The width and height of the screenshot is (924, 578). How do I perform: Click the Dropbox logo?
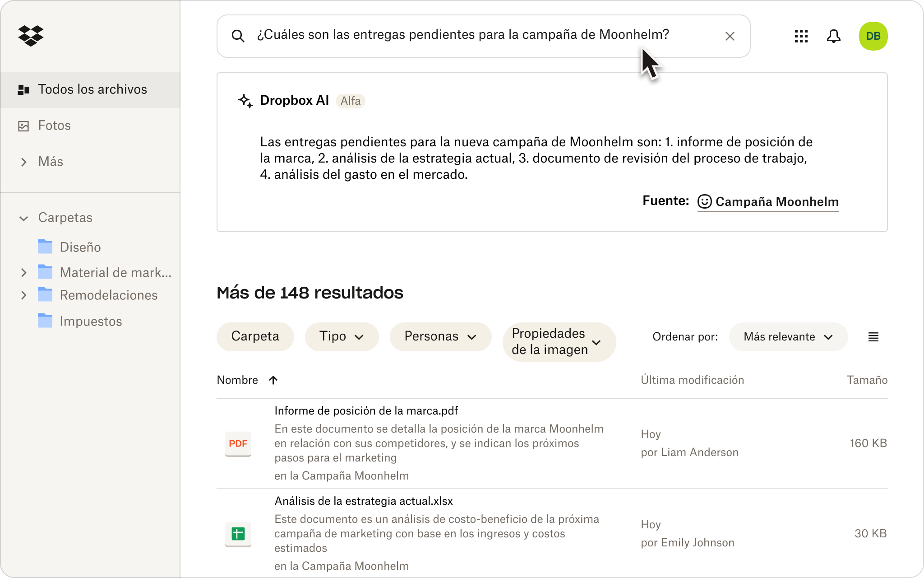31,36
